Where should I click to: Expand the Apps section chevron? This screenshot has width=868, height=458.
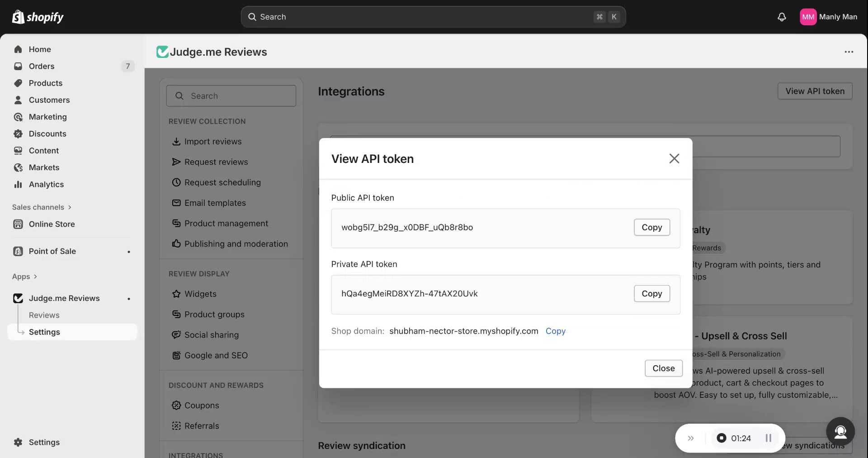pos(35,277)
